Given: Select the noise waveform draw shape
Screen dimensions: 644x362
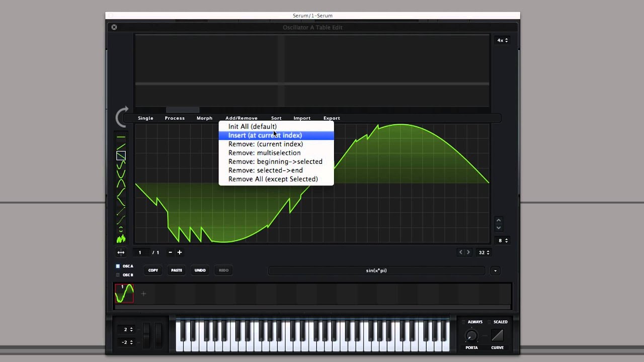Looking at the screenshot, I should click(121, 239).
